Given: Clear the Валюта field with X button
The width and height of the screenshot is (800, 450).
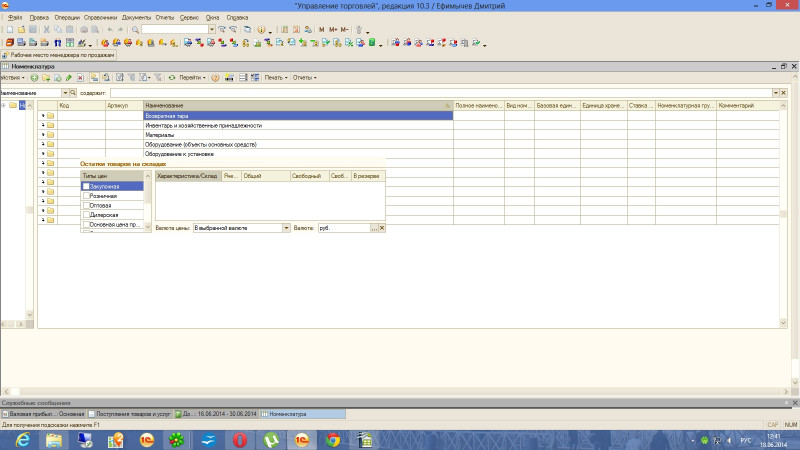Looking at the screenshot, I should coord(382,228).
